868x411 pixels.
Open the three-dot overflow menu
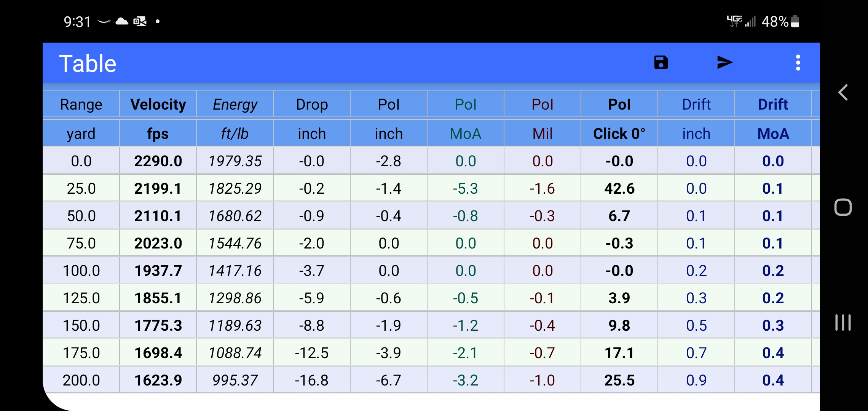coord(798,62)
